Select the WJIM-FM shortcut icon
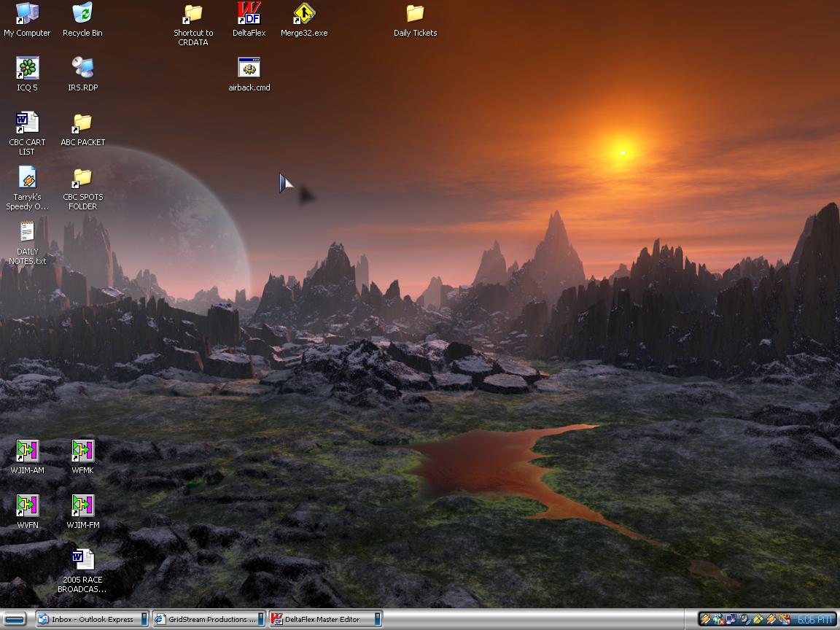 pyautogui.click(x=82, y=506)
